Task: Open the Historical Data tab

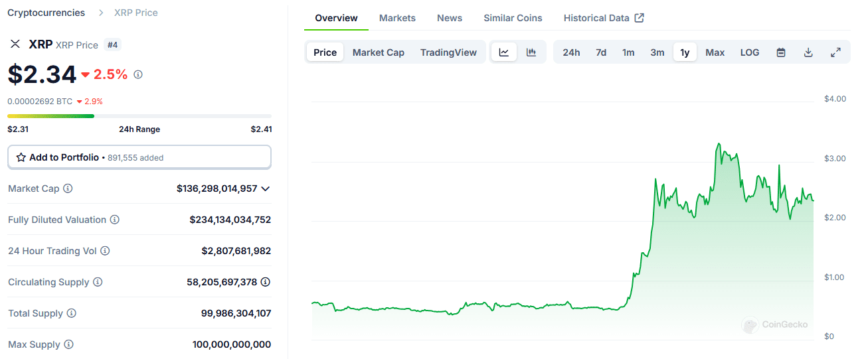Action: [604, 18]
